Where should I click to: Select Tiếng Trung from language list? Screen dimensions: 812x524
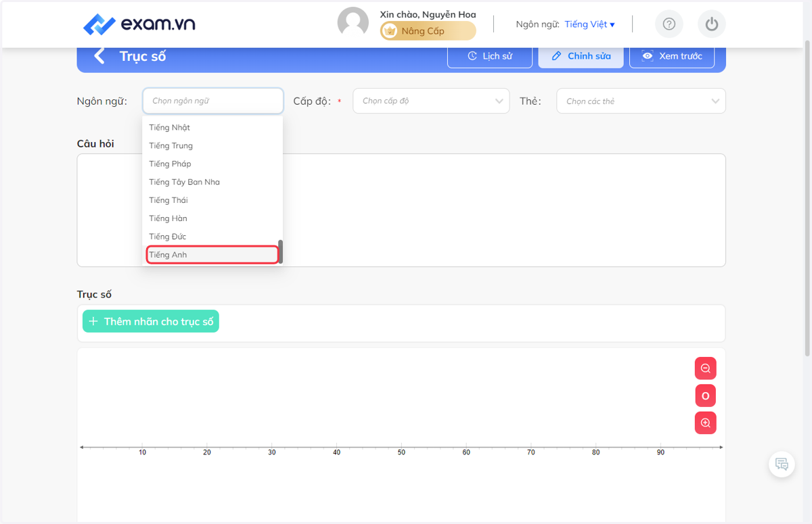(212, 145)
